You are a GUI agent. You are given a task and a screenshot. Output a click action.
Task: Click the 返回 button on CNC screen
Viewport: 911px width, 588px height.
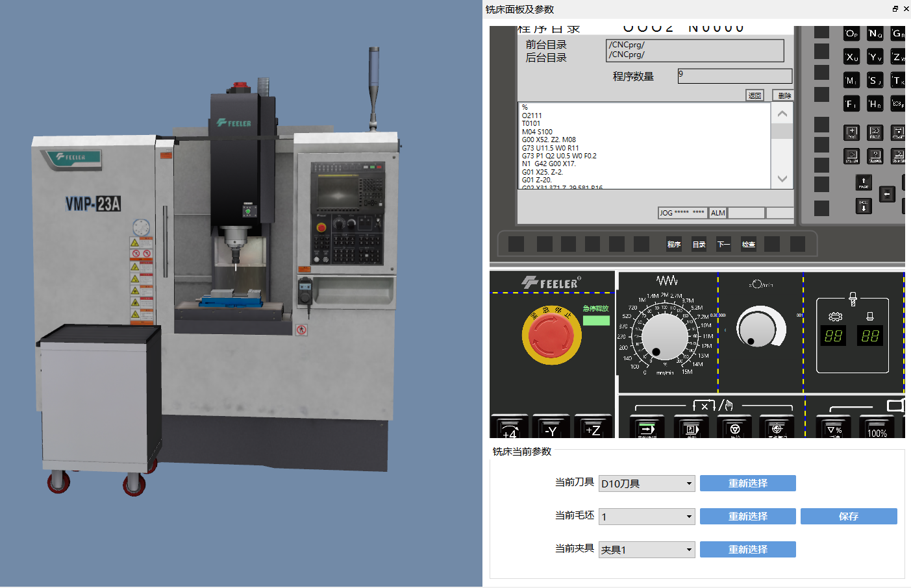click(x=755, y=95)
